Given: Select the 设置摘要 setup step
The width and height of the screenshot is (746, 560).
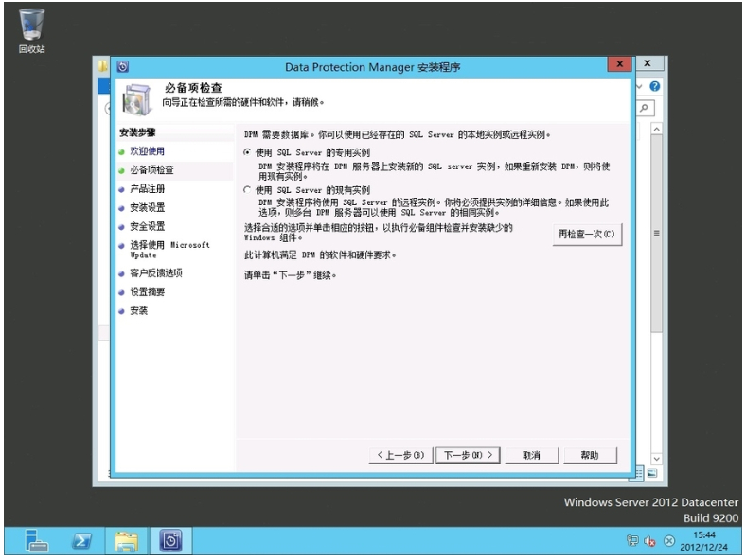Looking at the screenshot, I should [x=148, y=292].
